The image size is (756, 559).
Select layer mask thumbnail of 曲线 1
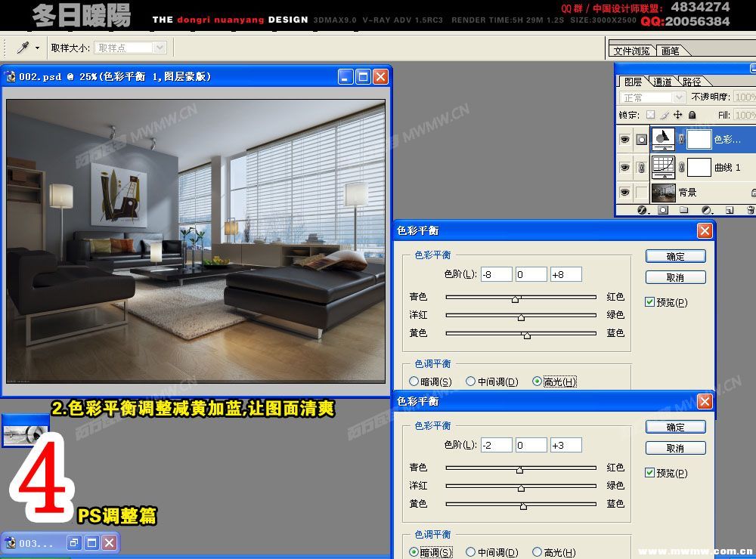[699, 167]
